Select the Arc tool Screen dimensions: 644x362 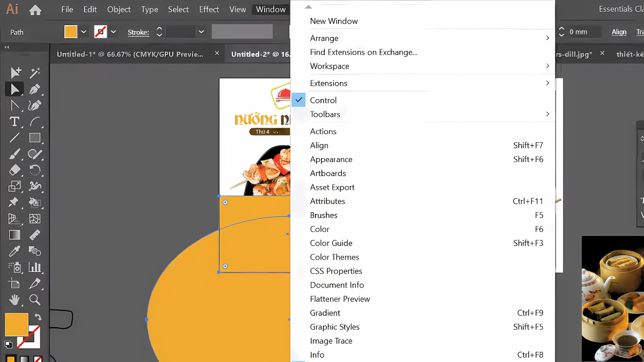35,122
